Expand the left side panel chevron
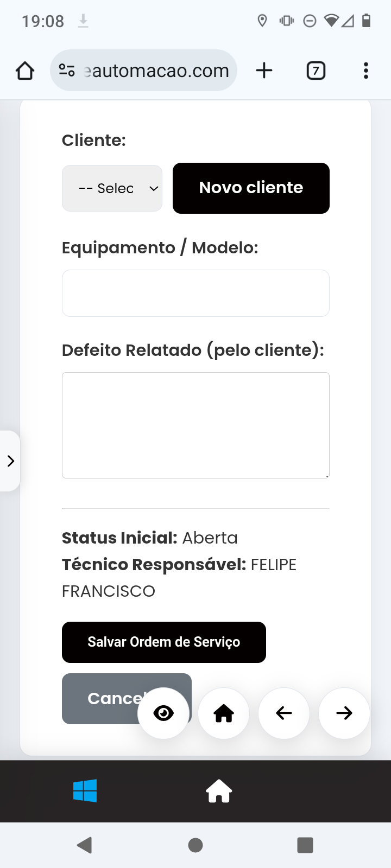 [10, 461]
